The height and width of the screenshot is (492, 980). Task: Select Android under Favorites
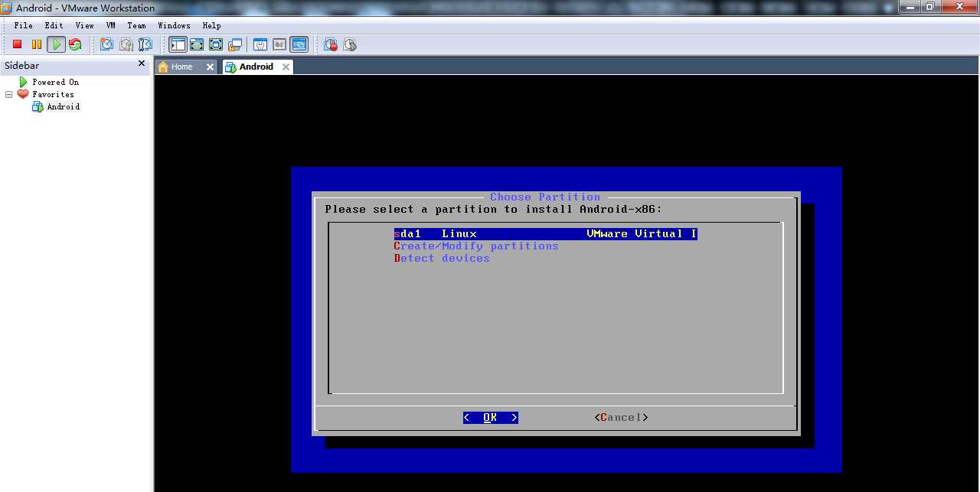click(x=63, y=106)
